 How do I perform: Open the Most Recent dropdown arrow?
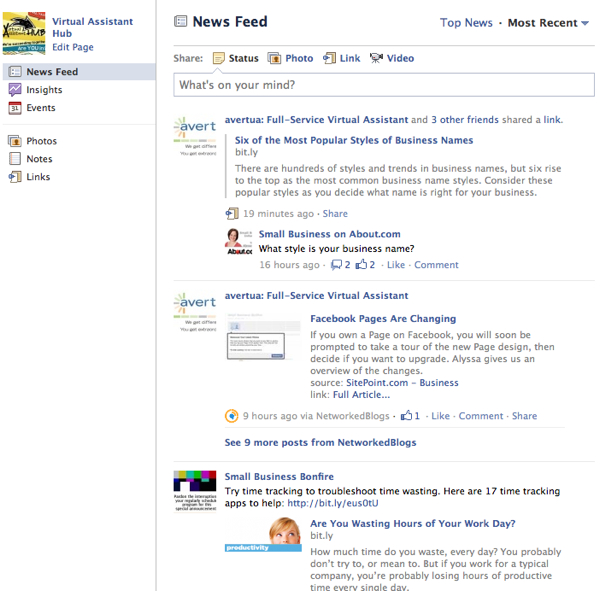coord(585,24)
